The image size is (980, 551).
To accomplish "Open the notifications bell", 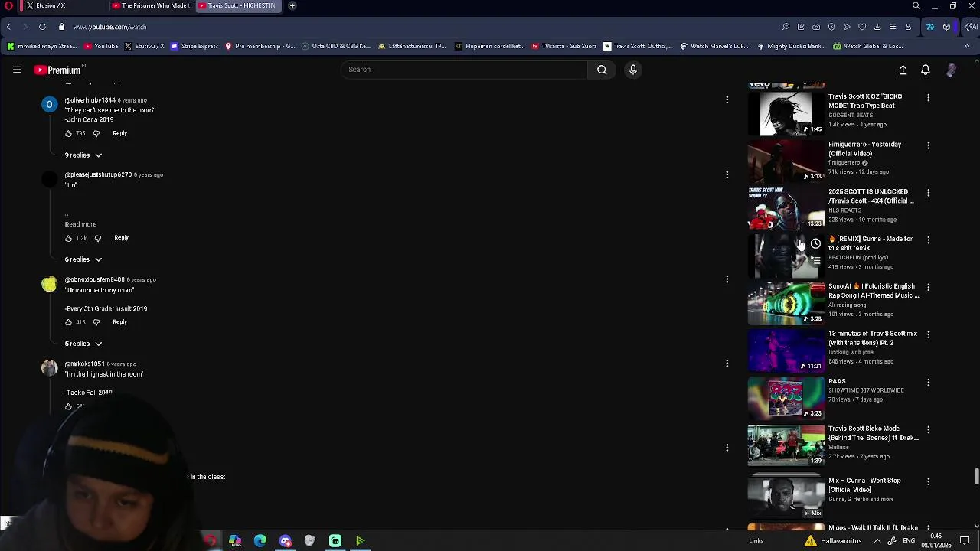I will coord(926,70).
